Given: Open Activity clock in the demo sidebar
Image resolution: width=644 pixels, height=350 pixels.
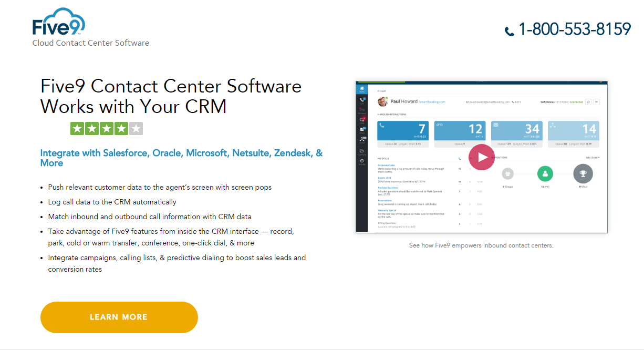Looking at the screenshot, I should pyautogui.click(x=362, y=162).
